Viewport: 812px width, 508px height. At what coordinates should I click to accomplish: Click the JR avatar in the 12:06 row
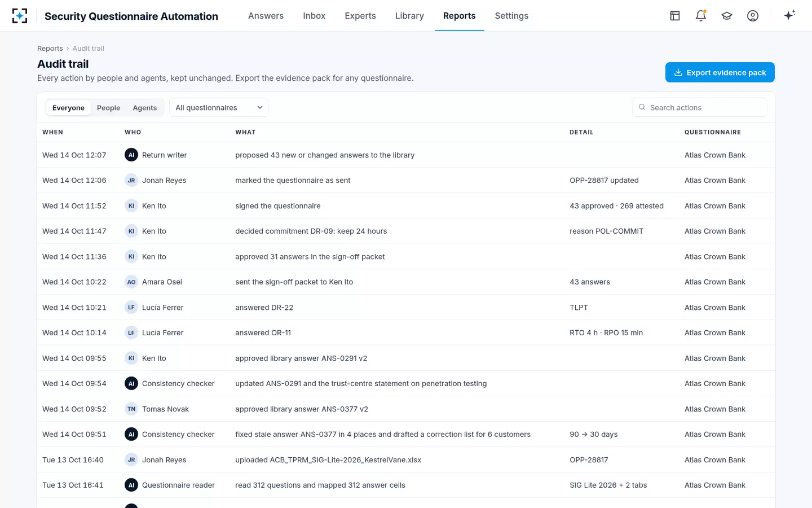[x=131, y=180]
